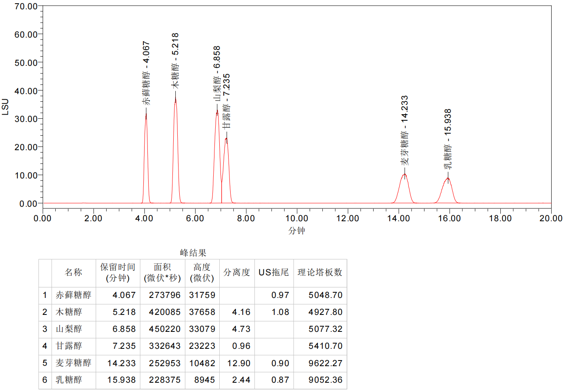Select the 赤藓糖醇 name cell in table
The width and height of the screenshot is (565, 392).
point(74,295)
